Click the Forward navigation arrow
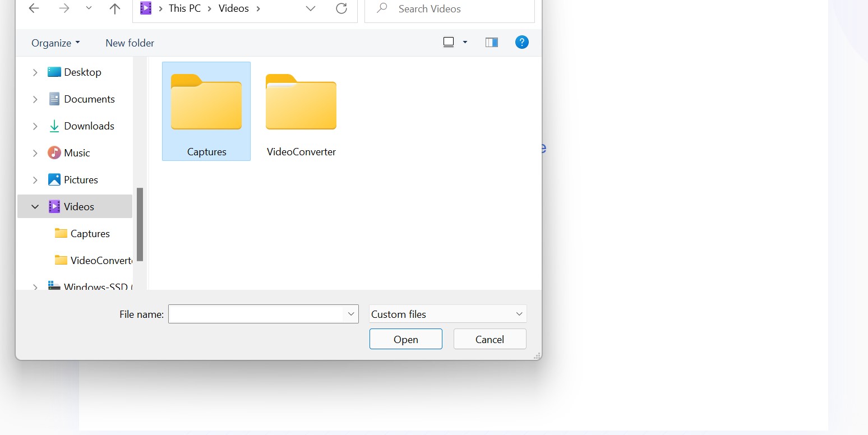This screenshot has width=868, height=435. (64, 8)
